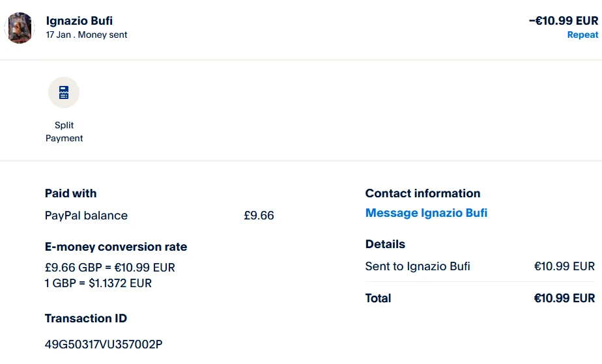Click the 1 GBP exchange rate line

pos(98,283)
